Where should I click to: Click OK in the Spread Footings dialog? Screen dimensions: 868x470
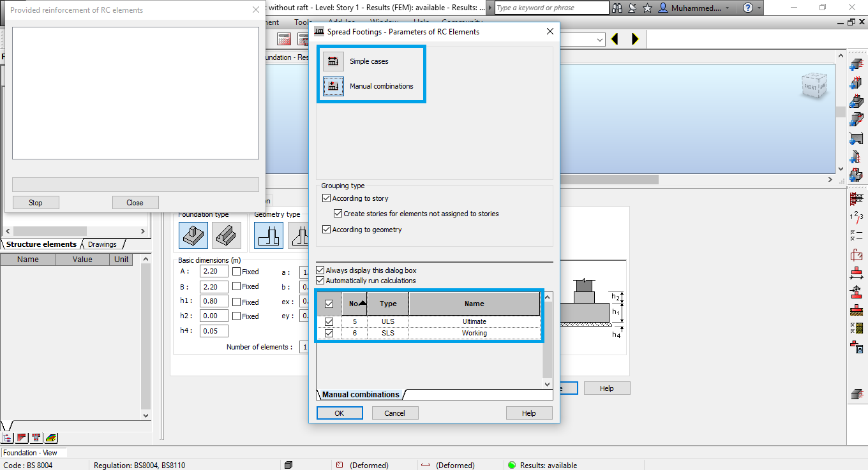(340, 413)
